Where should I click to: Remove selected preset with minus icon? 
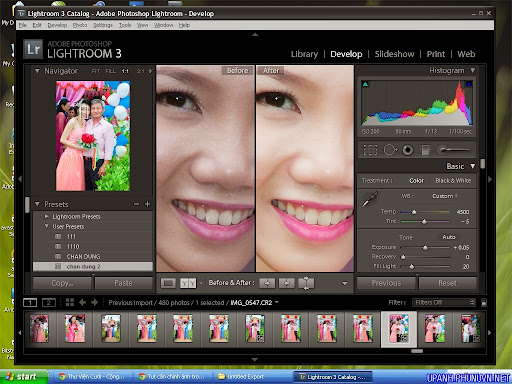(136, 204)
